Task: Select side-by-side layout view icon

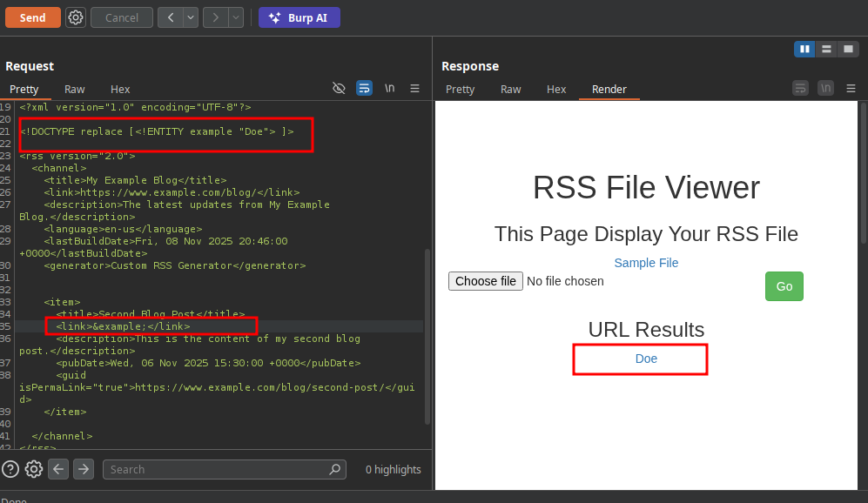Action: pos(804,50)
